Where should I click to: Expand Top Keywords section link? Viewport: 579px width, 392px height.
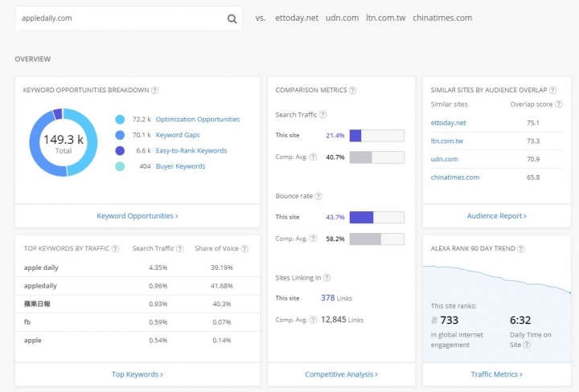(x=138, y=374)
